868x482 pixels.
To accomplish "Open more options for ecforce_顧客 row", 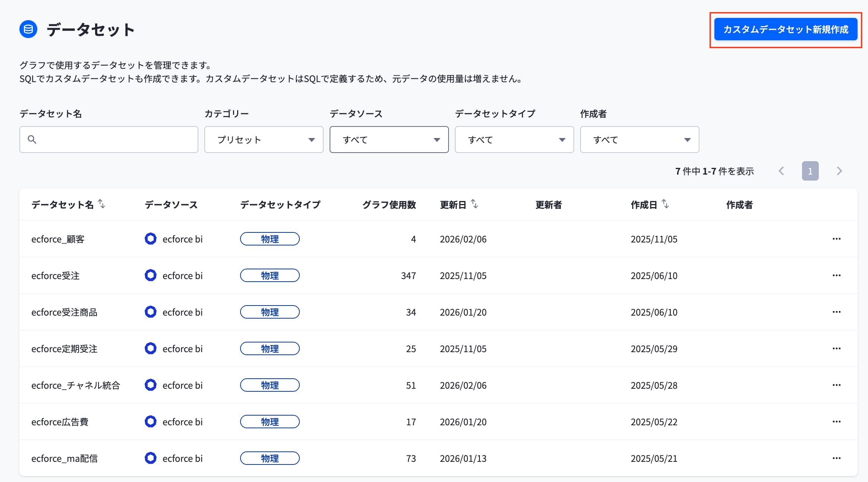I will pos(836,239).
